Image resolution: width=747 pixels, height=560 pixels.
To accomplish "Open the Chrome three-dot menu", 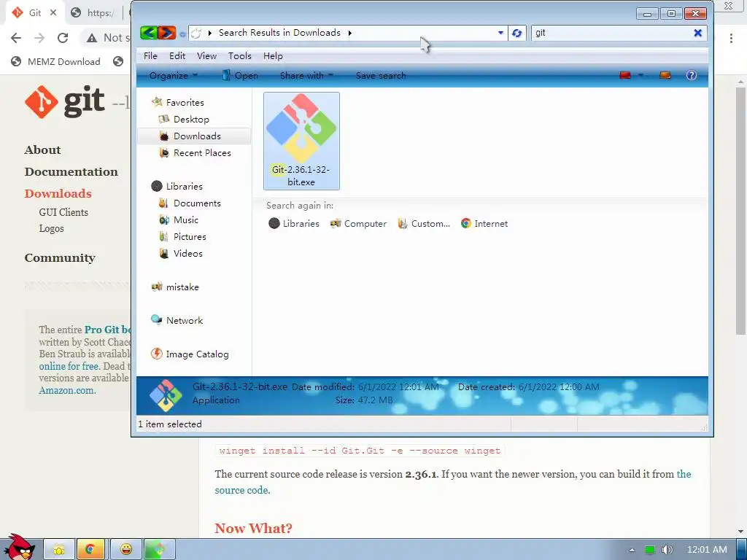I will [731, 38].
